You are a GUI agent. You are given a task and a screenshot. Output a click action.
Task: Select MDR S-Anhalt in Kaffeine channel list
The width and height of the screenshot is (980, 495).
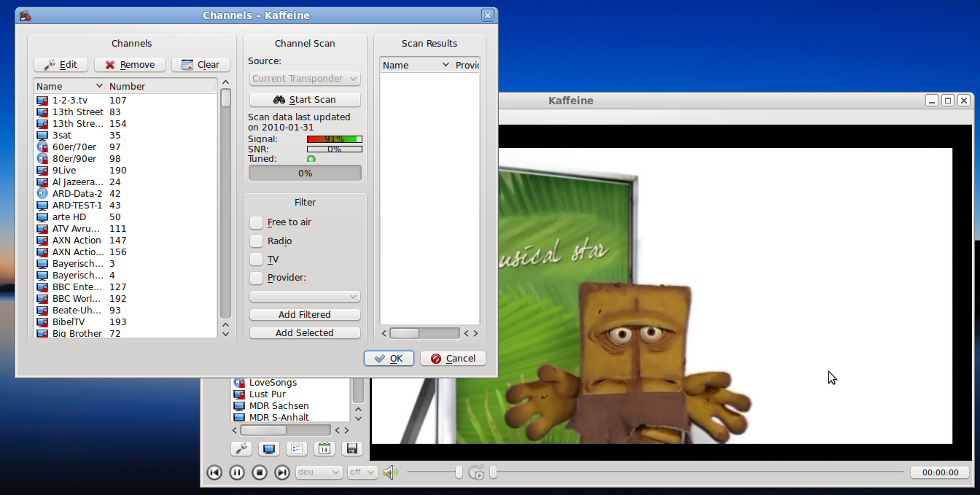click(291, 418)
